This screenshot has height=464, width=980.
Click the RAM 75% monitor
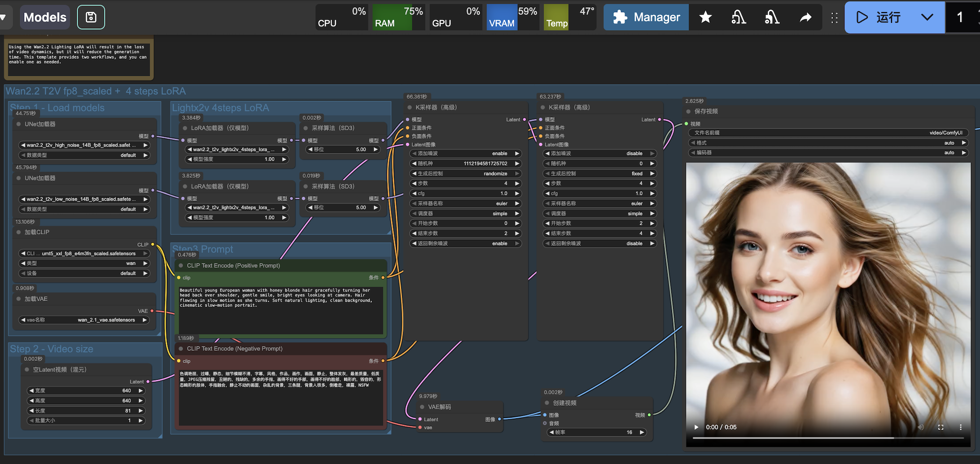point(398,18)
